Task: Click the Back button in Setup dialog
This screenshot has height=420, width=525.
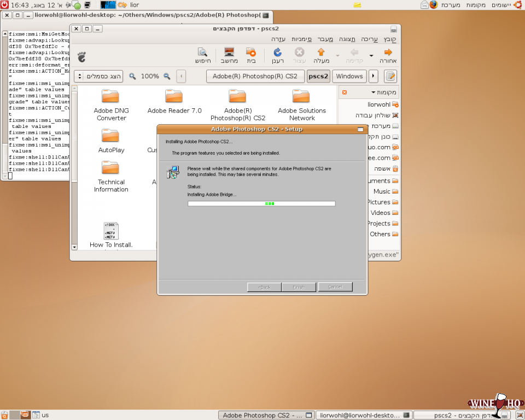Action: (264, 287)
